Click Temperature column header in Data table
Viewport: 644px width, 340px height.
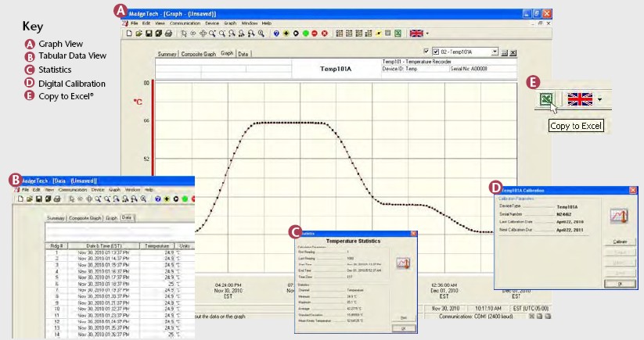tap(157, 246)
